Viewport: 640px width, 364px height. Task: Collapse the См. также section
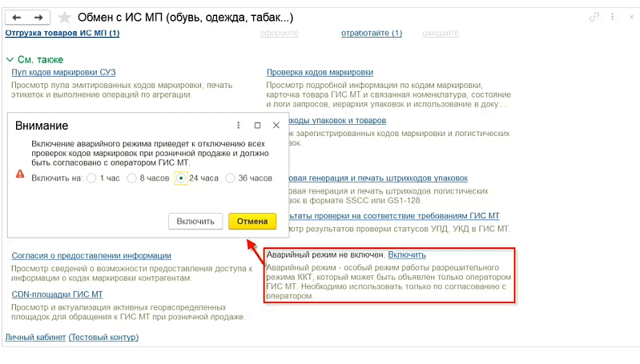[10, 59]
